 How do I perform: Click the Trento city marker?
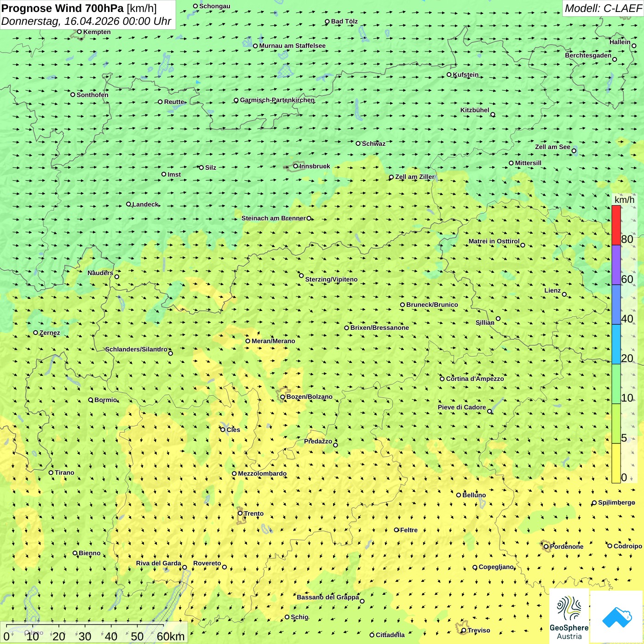point(240,513)
